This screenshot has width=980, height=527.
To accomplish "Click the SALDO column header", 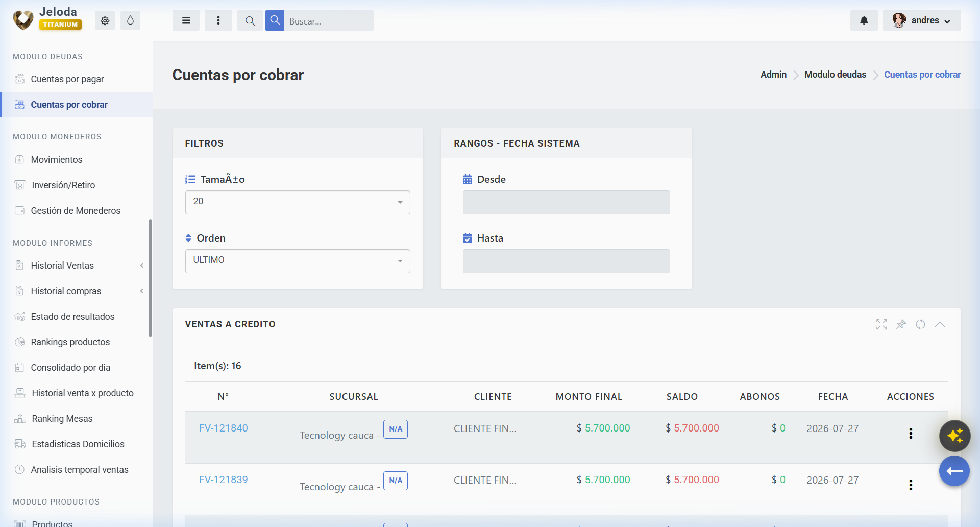I will point(682,396).
